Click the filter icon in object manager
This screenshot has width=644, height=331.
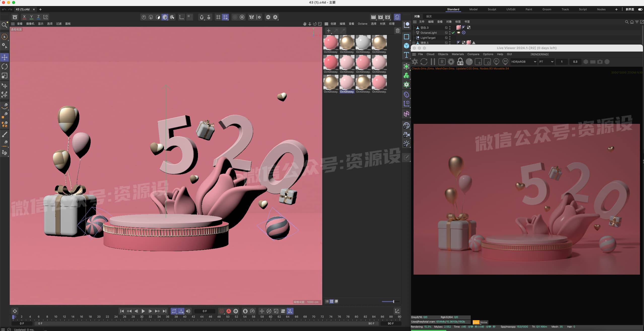(637, 22)
